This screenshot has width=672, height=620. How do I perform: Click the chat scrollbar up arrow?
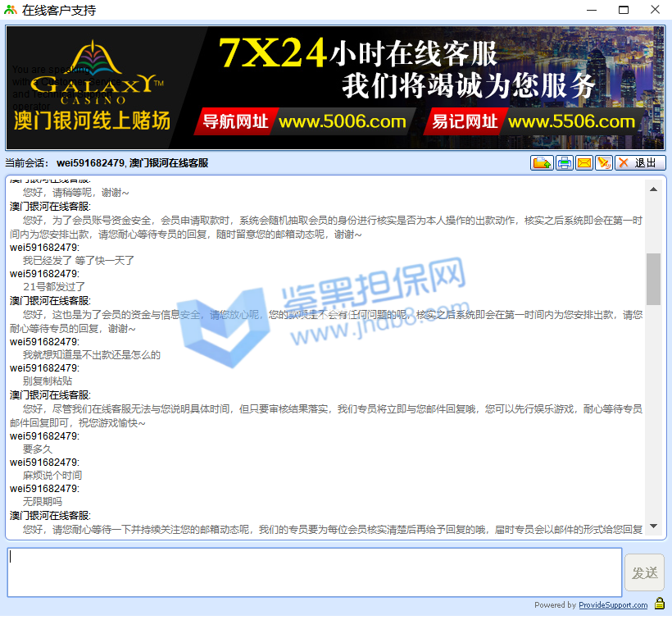653,189
